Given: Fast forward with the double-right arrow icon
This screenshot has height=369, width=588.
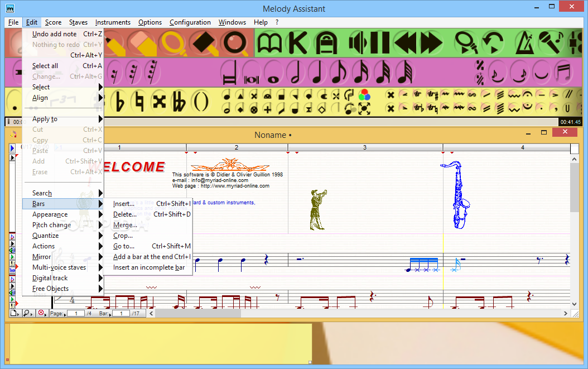Looking at the screenshot, I should pyautogui.click(x=431, y=43).
